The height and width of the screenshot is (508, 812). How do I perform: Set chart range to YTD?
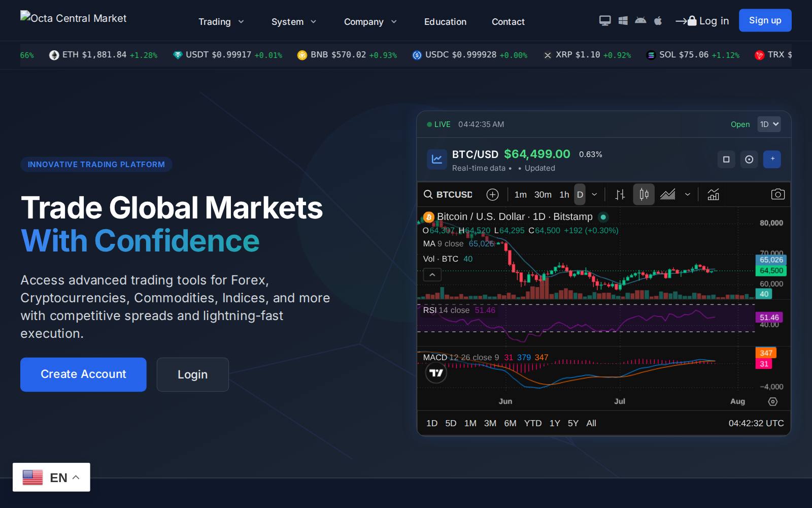point(532,423)
